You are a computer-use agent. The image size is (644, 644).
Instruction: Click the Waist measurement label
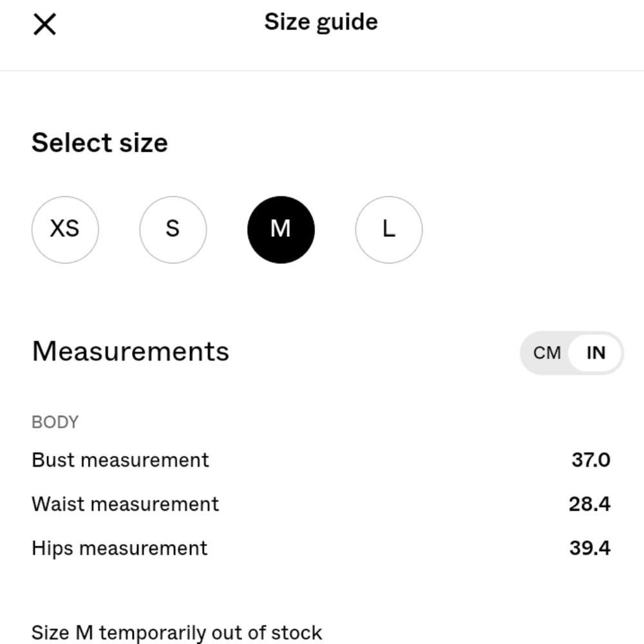pyautogui.click(x=126, y=504)
